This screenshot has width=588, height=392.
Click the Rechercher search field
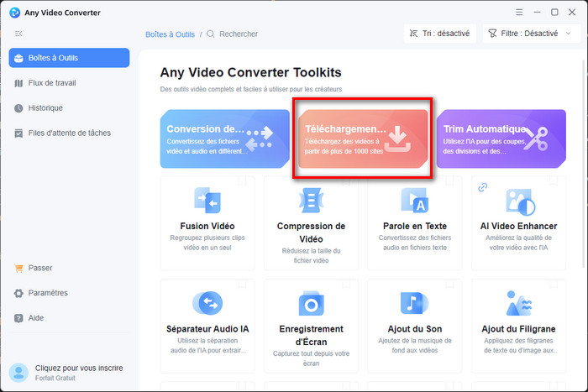click(239, 34)
